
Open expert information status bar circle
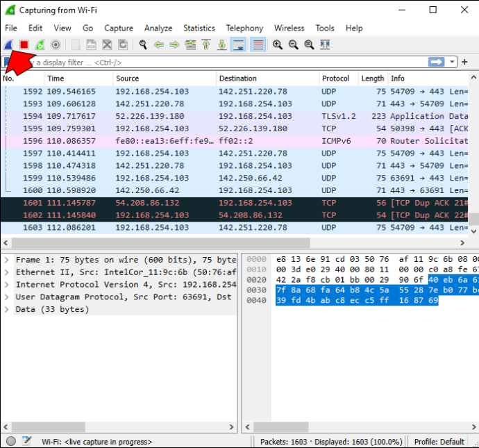[11, 441]
